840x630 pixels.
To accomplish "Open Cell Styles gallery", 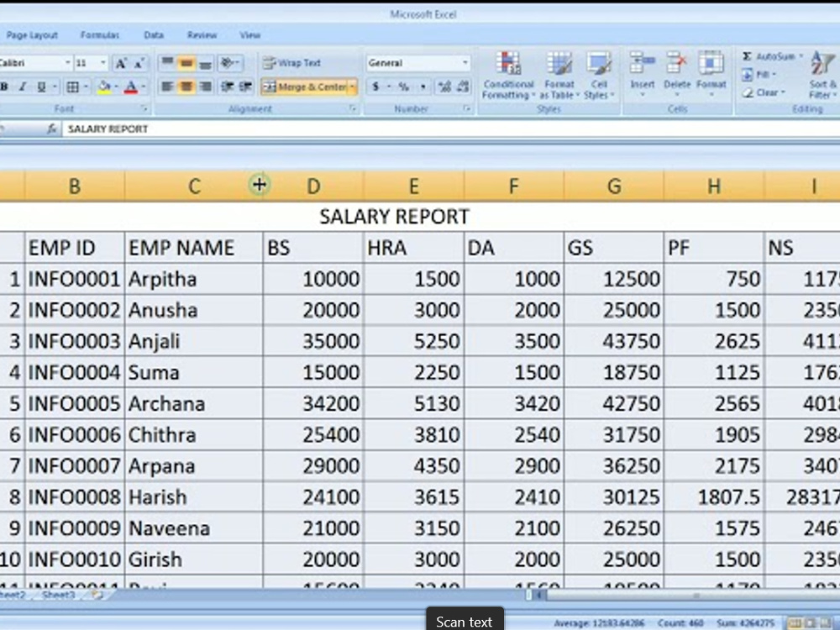I will (x=598, y=76).
